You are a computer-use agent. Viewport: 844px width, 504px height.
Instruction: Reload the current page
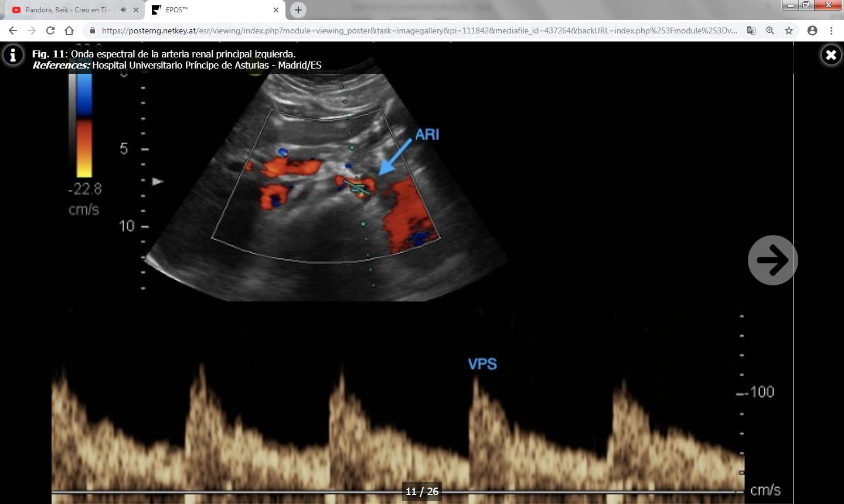[50, 30]
